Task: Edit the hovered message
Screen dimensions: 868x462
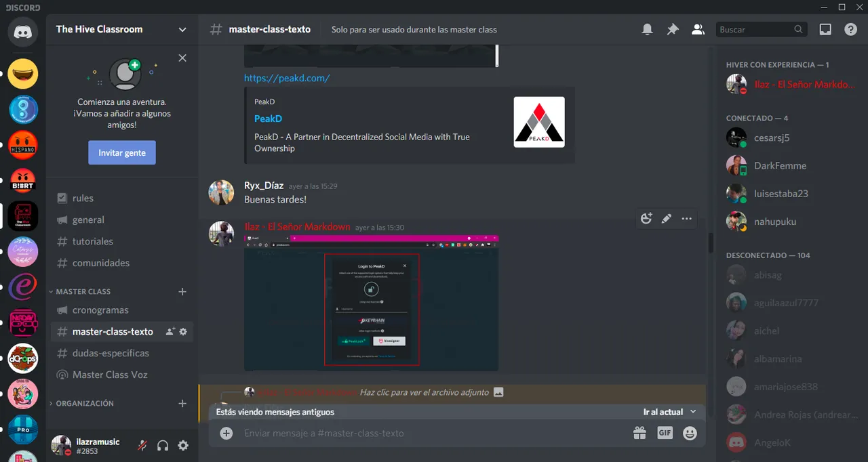Action: 667,218
